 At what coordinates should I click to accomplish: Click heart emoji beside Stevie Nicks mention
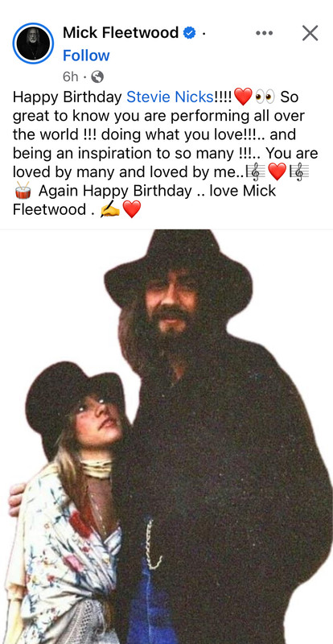[x=243, y=97]
